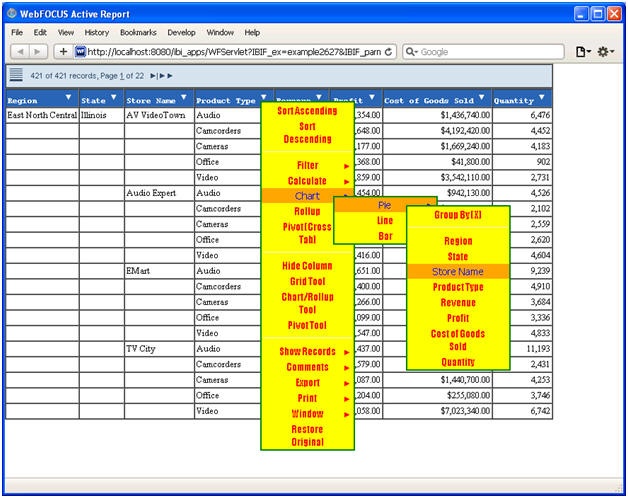Choose Bar chart type
This screenshot has width=628, height=498.
(x=384, y=236)
